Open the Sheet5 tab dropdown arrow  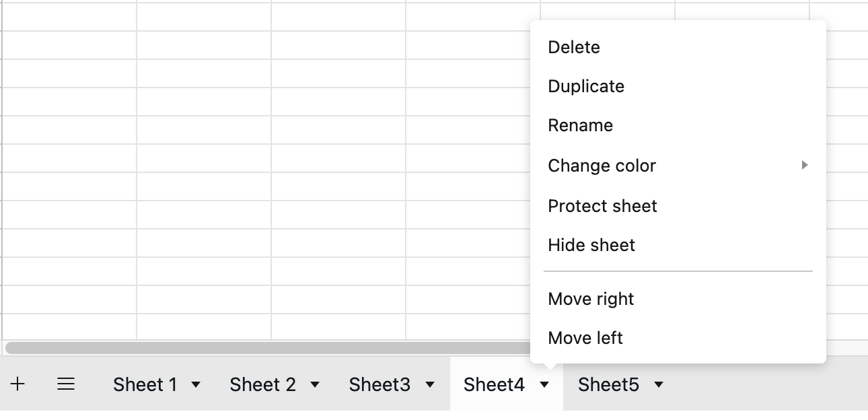pos(659,385)
